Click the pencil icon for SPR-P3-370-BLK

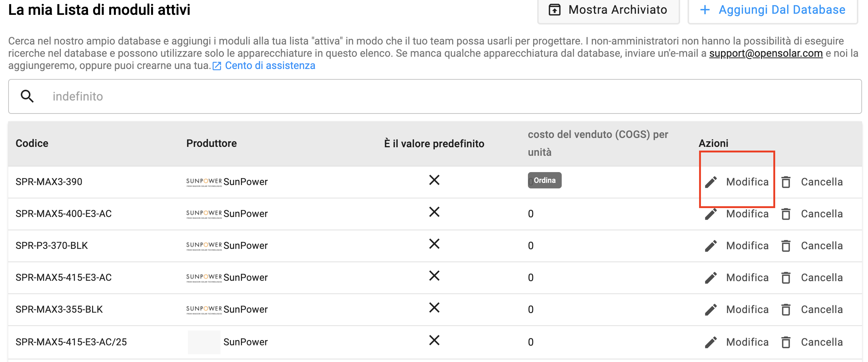(x=711, y=246)
